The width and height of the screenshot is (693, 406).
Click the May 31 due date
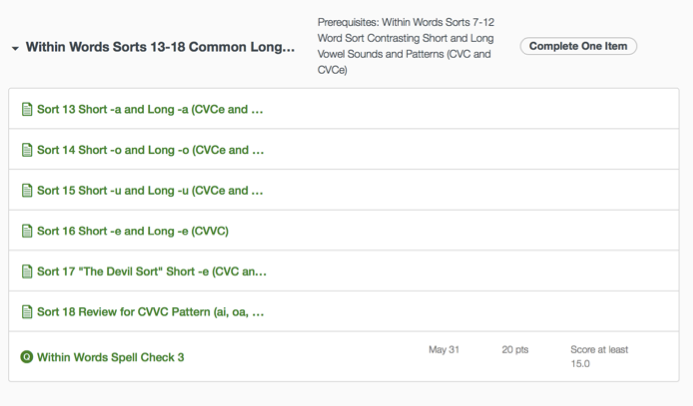pos(443,350)
